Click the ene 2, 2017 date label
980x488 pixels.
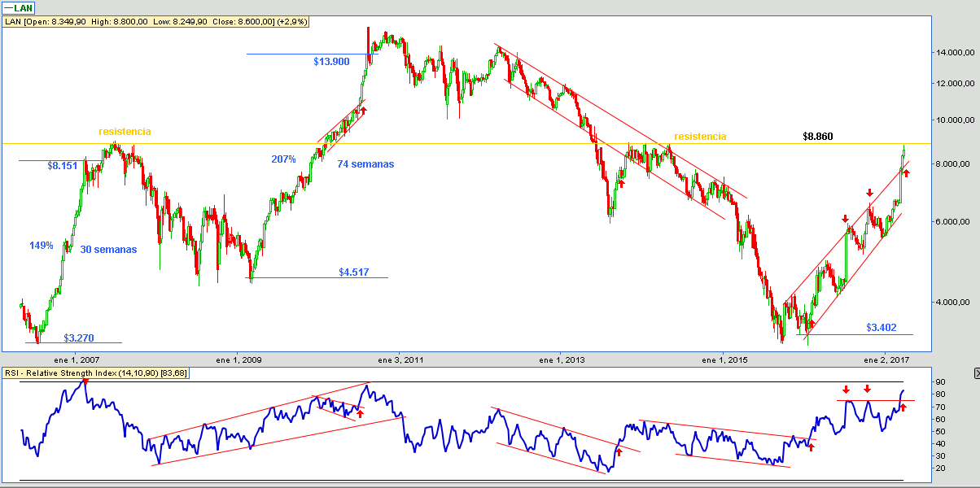[x=886, y=359]
